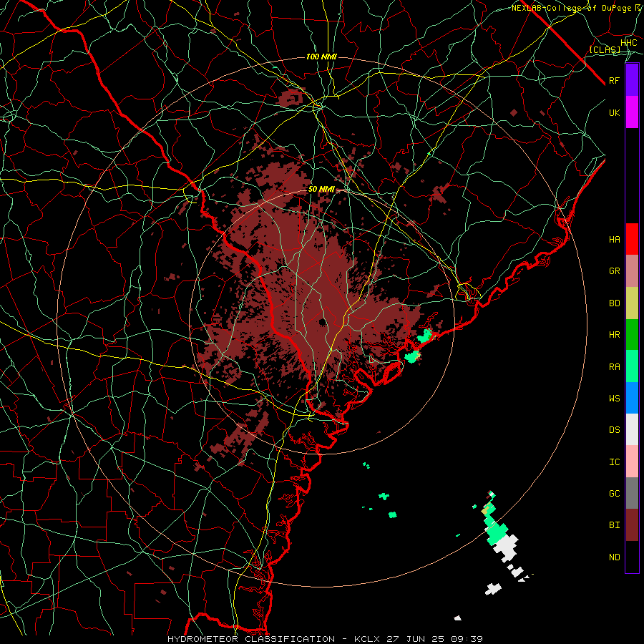Click the HYDROMETEOR CLASSIFICATION title text
The height and width of the screenshot is (644, 644).
[251, 639]
